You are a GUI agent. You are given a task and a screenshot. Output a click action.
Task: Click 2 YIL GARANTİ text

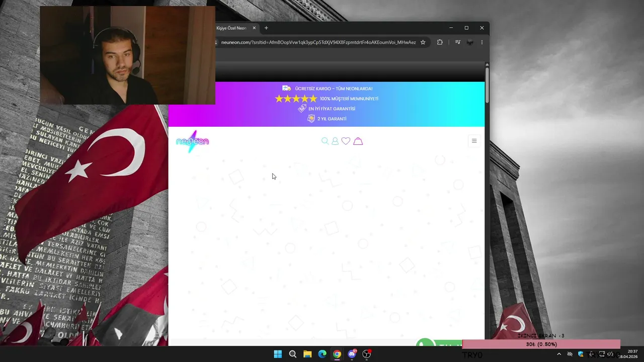pyautogui.click(x=332, y=119)
